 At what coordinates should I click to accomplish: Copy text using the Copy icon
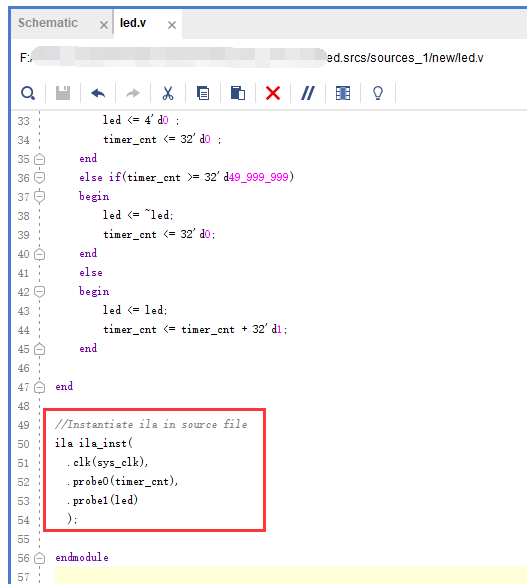tap(203, 93)
